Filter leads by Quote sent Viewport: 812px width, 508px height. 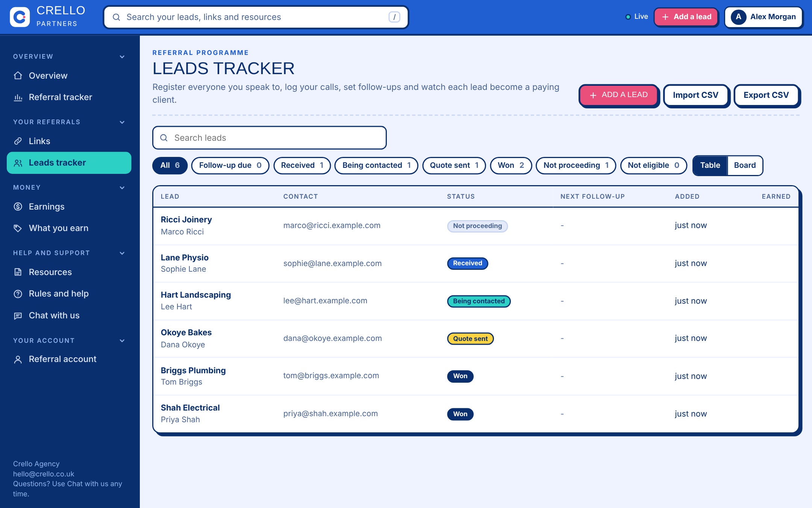(454, 165)
